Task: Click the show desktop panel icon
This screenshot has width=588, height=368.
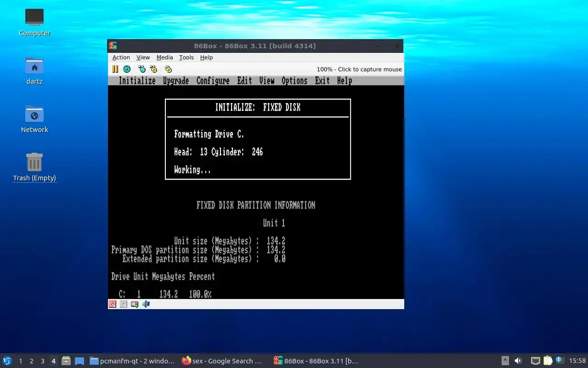Action: pyautogui.click(x=79, y=361)
